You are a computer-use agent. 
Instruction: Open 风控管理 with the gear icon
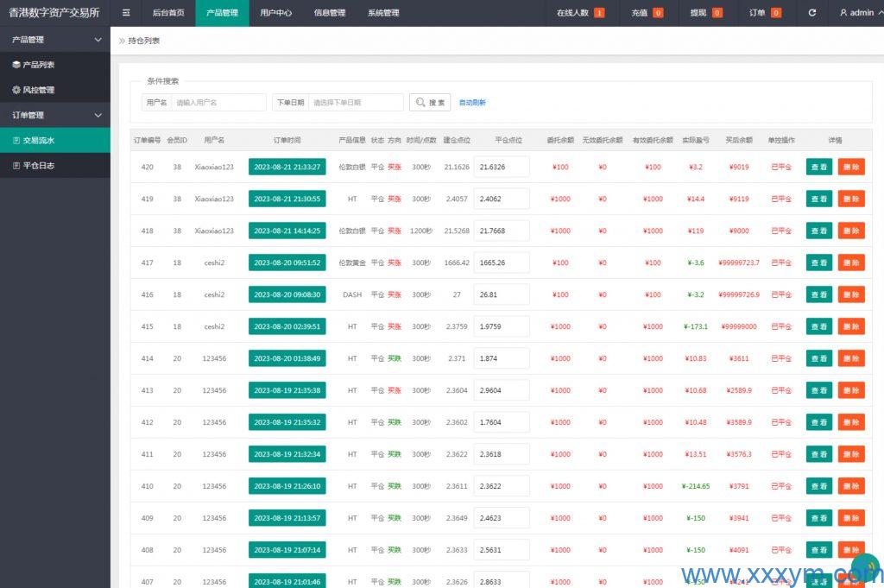coord(38,90)
